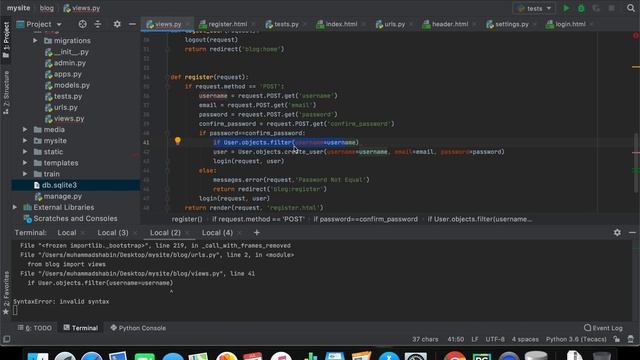Click the terminal input cursor line
The image size is (640, 360).
click(x=16, y=311)
